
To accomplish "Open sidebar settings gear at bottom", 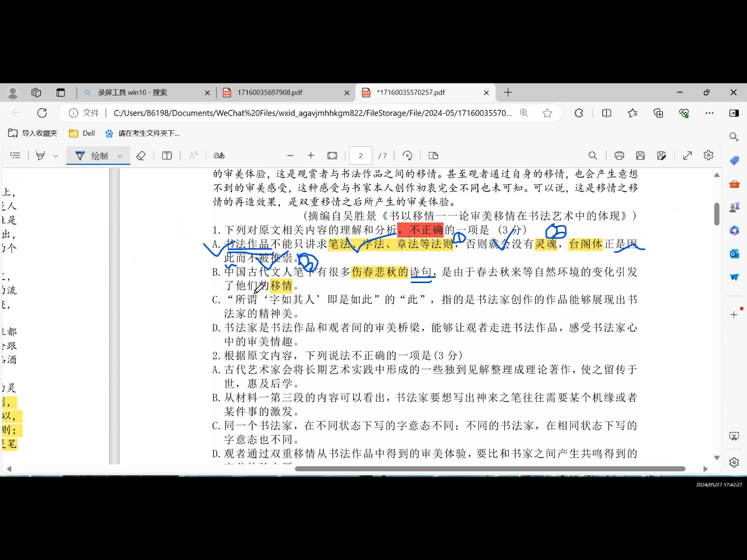I will click(x=734, y=462).
